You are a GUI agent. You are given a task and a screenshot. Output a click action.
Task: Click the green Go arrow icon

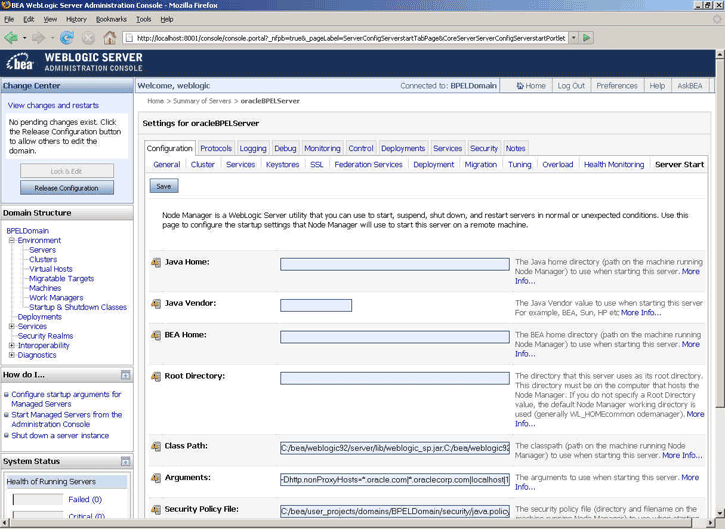(x=587, y=38)
